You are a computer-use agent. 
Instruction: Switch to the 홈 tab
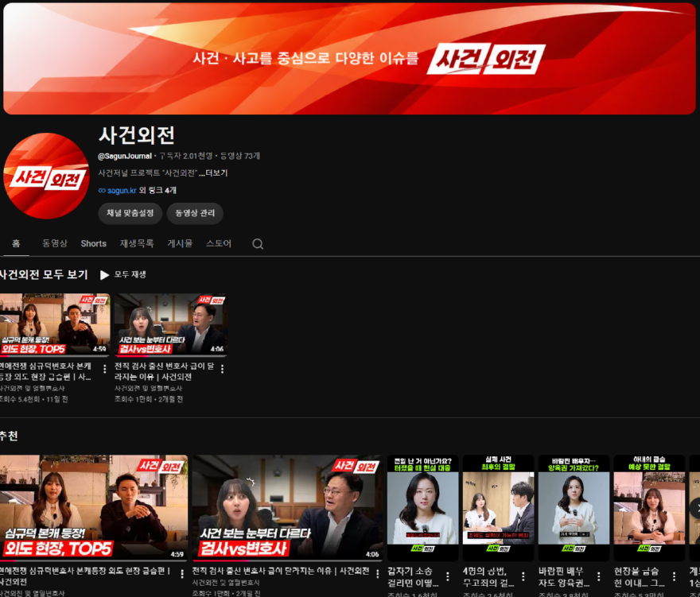click(16, 243)
